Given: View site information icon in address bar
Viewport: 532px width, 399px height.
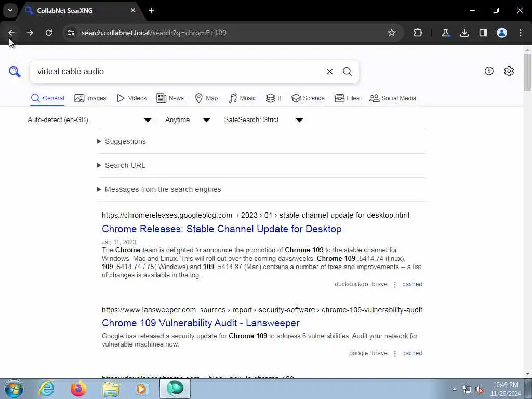Looking at the screenshot, I should click(71, 33).
